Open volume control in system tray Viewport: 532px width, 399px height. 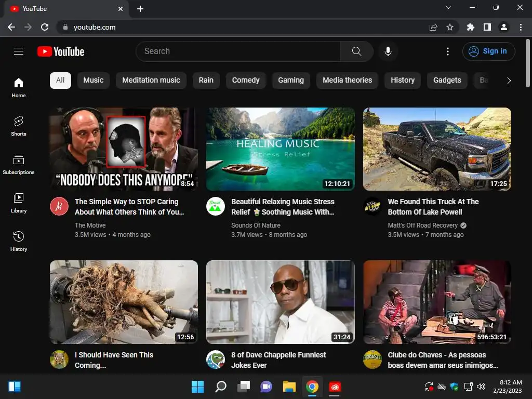[x=481, y=387]
